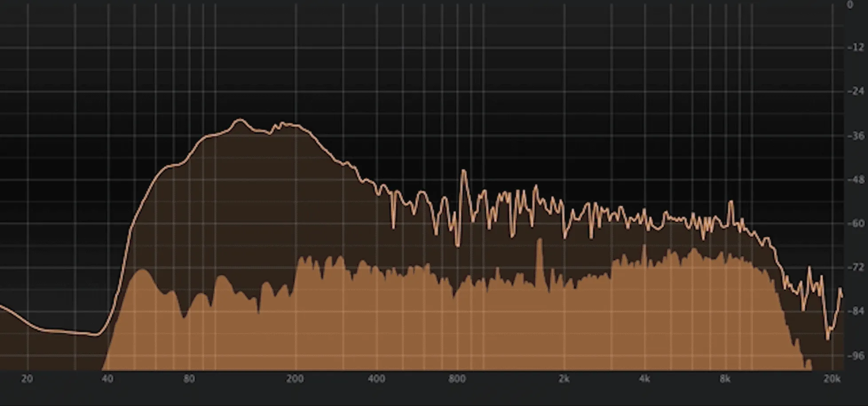Click the 400 Hz frequency axis label
This screenshot has height=406, width=868.
tap(376, 379)
